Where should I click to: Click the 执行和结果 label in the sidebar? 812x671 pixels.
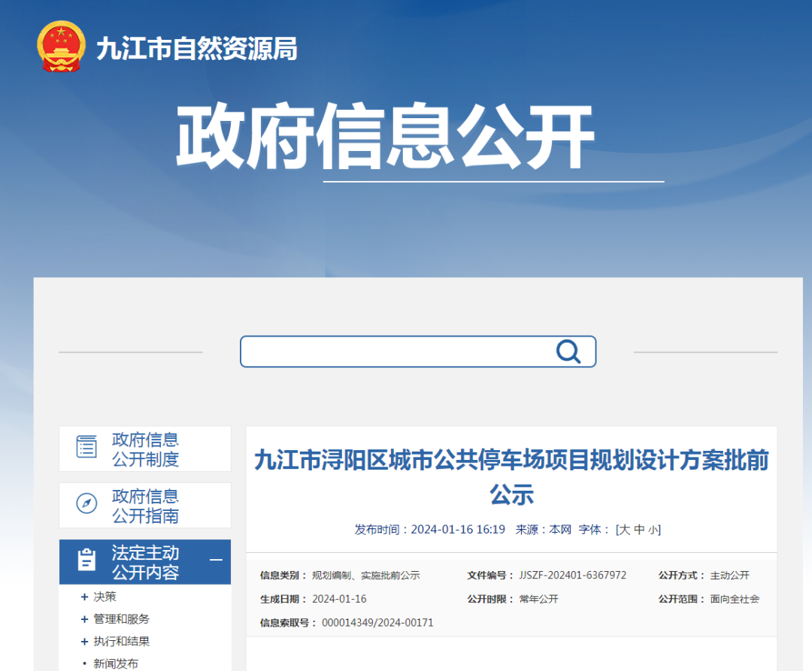pyautogui.click(x=121, y=642)
